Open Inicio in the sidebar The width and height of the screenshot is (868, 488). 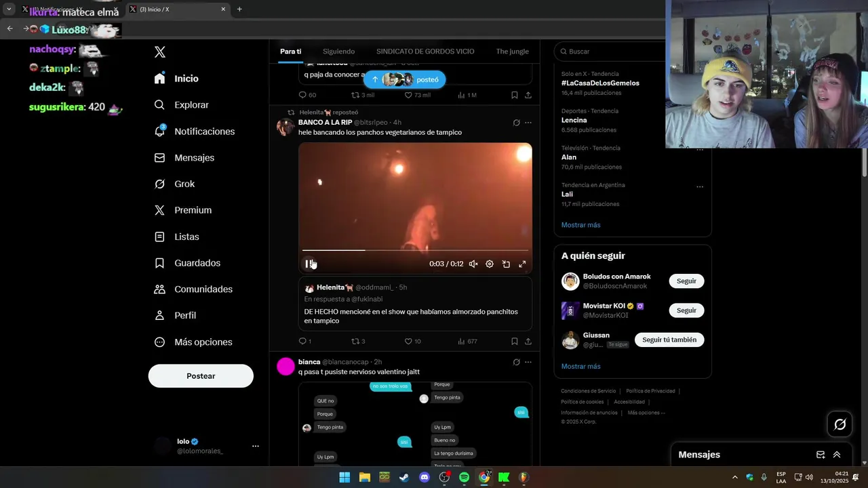(x=176, y=79)
